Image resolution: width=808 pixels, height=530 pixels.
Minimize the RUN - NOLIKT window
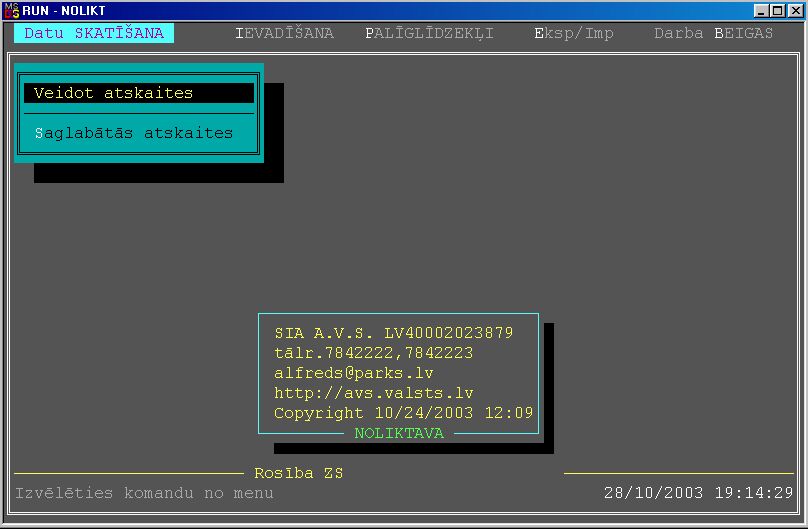point(761,10)
